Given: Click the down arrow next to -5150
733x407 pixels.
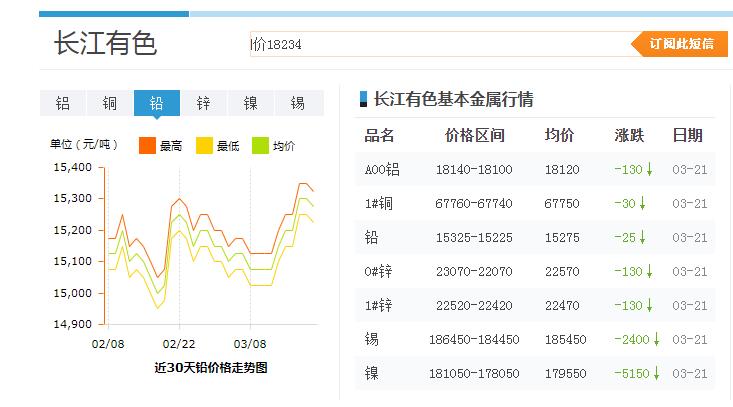Looking at the screenshot, I should [x=656, y=373].
